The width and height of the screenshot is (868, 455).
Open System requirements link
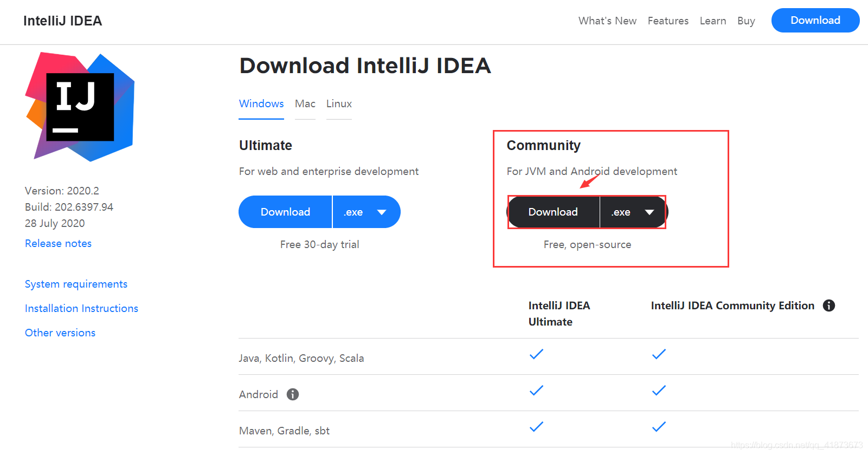click(x=76, y=284)
